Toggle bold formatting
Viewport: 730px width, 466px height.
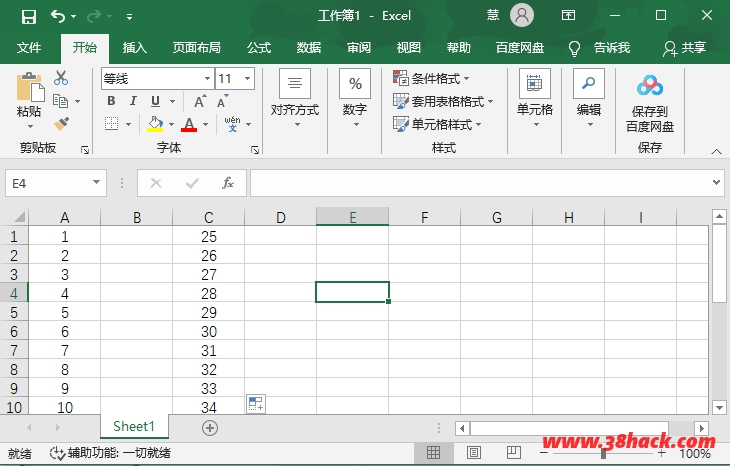[111, 101]
